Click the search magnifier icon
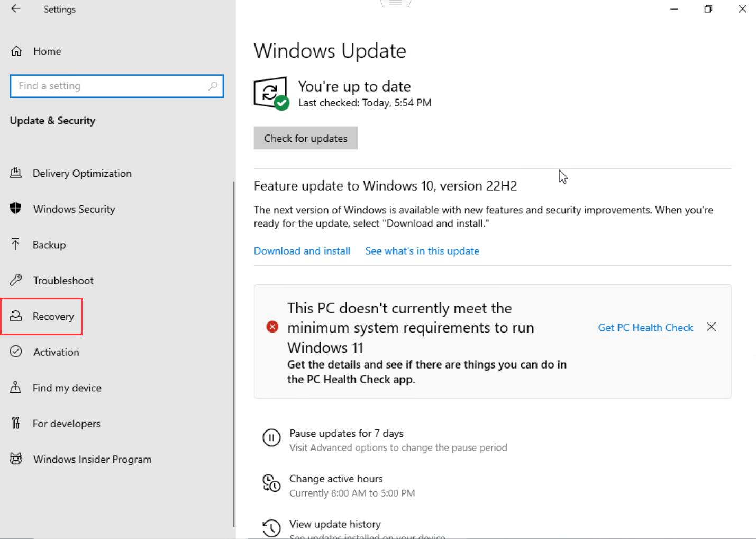Screen dimensions: 756x539 pyautogui.click(x=213, y=86)
